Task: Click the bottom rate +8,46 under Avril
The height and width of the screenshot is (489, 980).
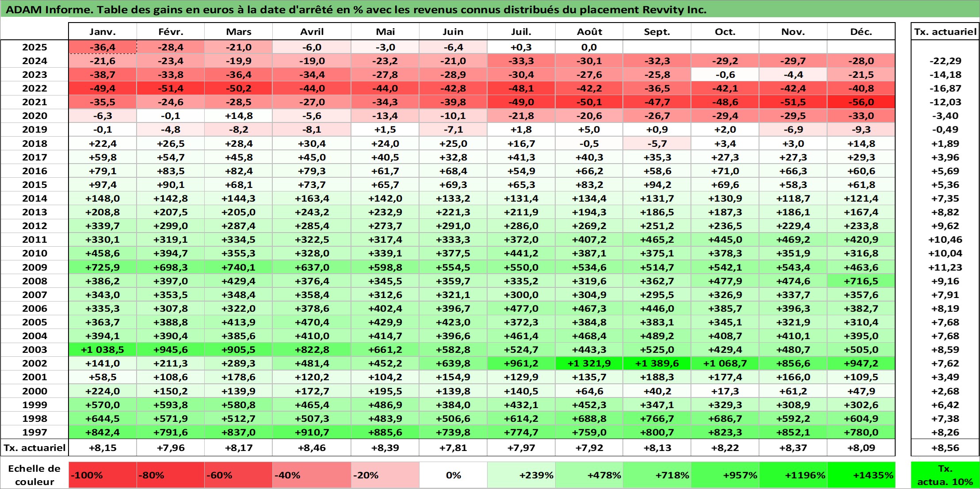Action: 312,448
